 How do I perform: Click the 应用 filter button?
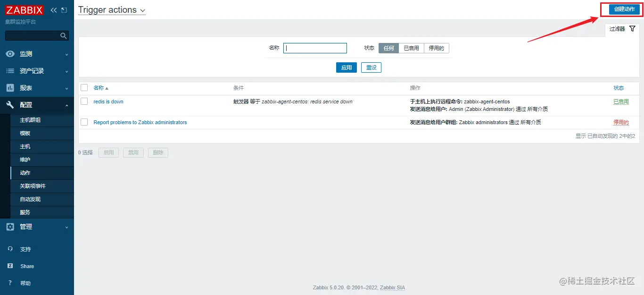point(347,67)
